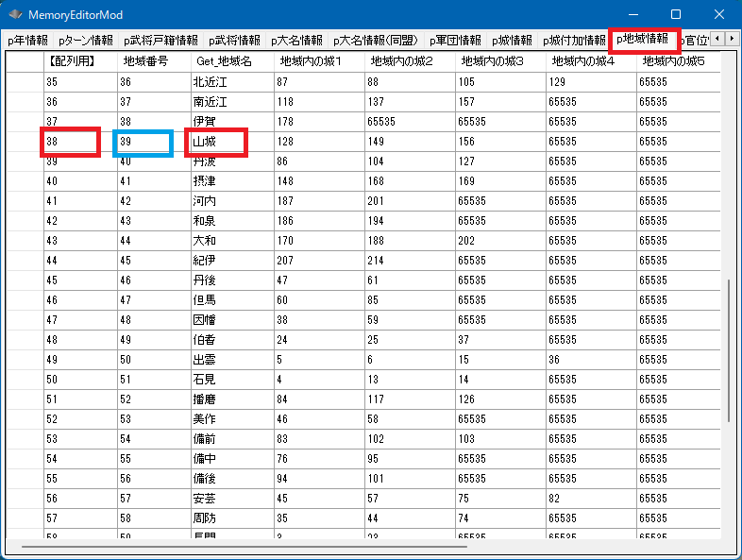Image resolution: width=742 pixels, height=560 pixels.
Task: Select the 山城 region name cell
Action: pyautogui.click(x=217, y=142)
